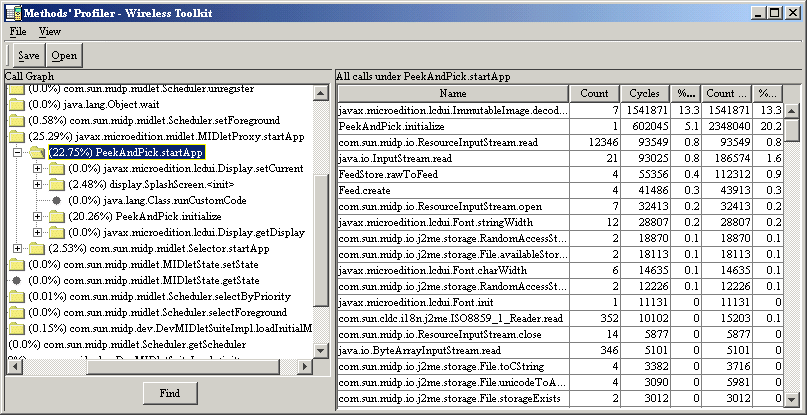
Task: Select the Font.init row
Action: pyautogui.click(x=560, y=303)
